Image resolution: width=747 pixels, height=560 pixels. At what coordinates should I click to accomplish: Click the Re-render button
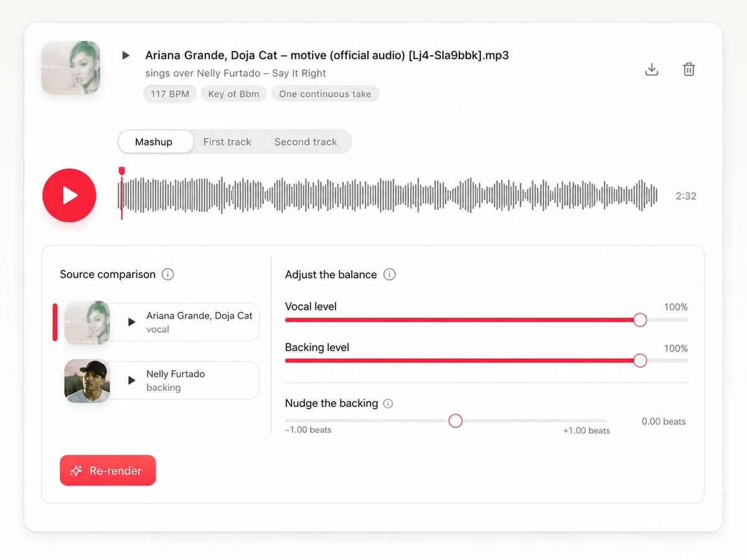pos(108,470)
